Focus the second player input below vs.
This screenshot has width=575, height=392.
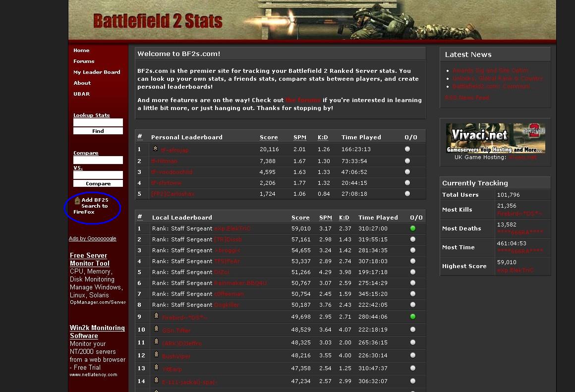pyautogui.click(x=98, y=175)
